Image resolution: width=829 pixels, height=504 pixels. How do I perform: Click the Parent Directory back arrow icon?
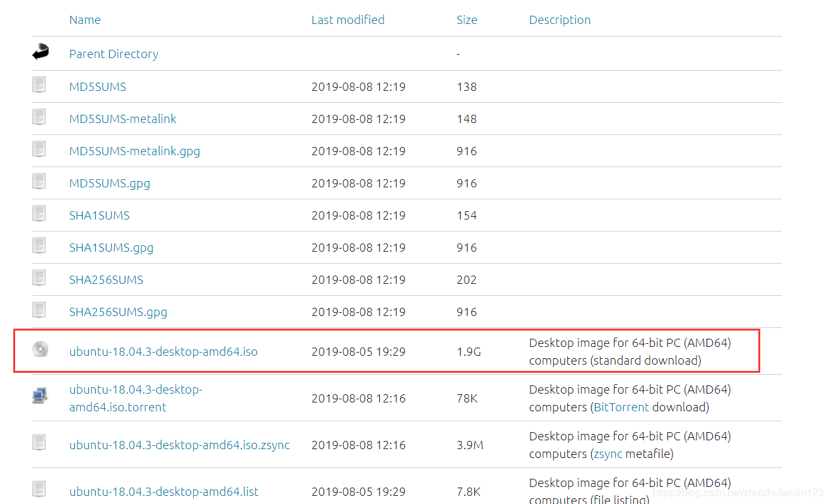click(41, 52)
